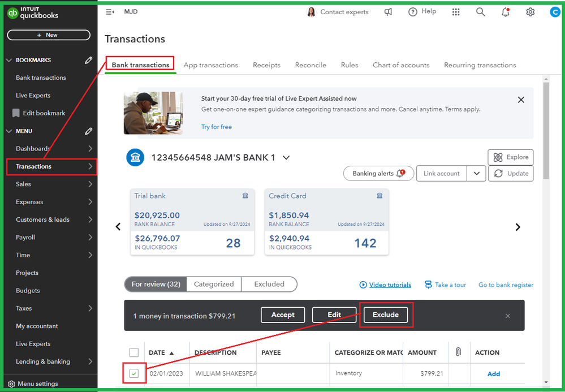Sort by the DATE column arrow
565x392 pixels.
(x=171, y=353)
